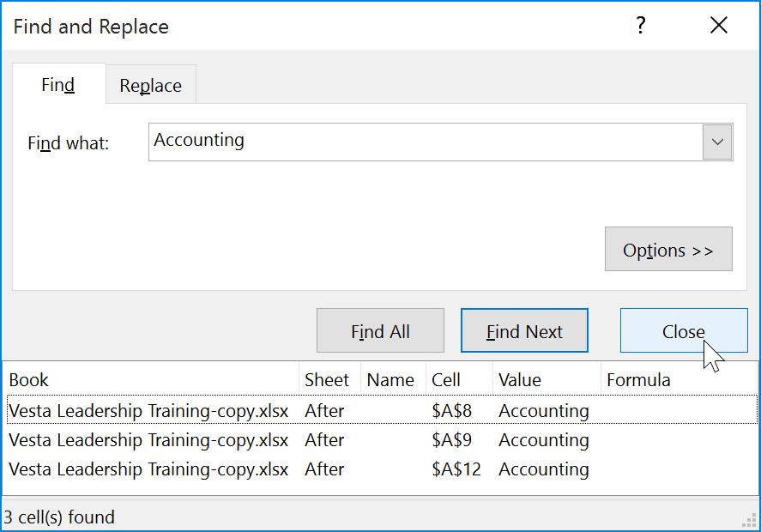This screenshot has height=532, width=761.
Task: Click the Name column header
Action: (391, 379)
